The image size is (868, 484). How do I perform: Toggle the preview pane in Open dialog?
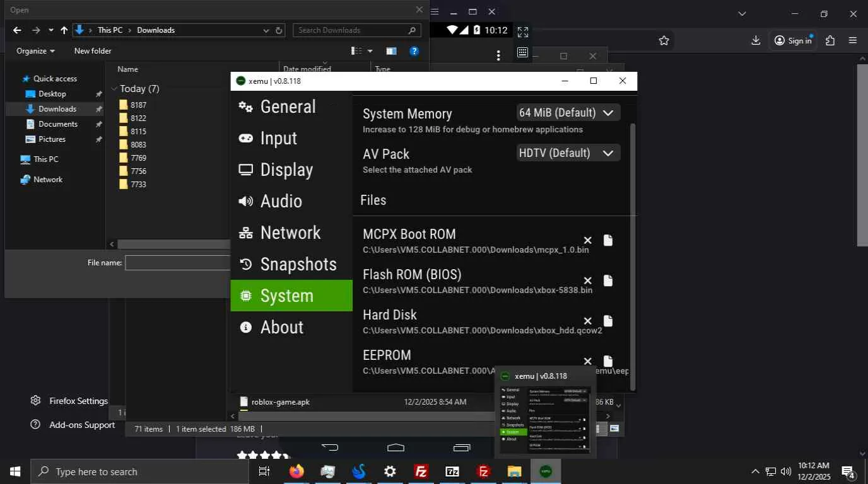391,51
